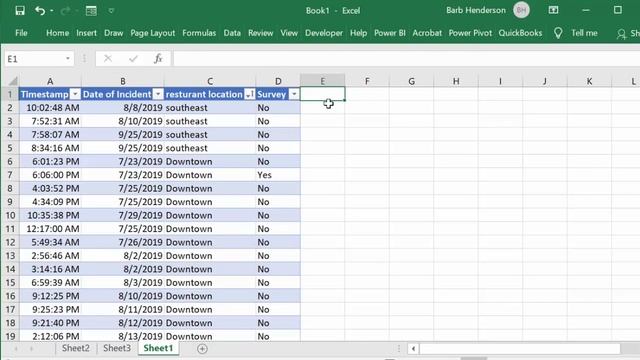640x360 pixels.
Task: Click the 6:06:00 PM timestamp cell
Action: pos(50,175)
